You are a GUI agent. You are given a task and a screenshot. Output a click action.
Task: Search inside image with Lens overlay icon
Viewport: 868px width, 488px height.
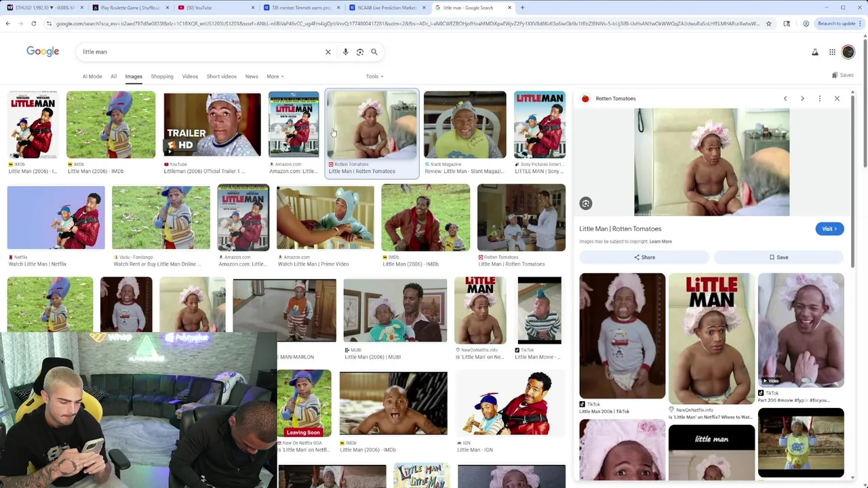click(x=586, y=203)
